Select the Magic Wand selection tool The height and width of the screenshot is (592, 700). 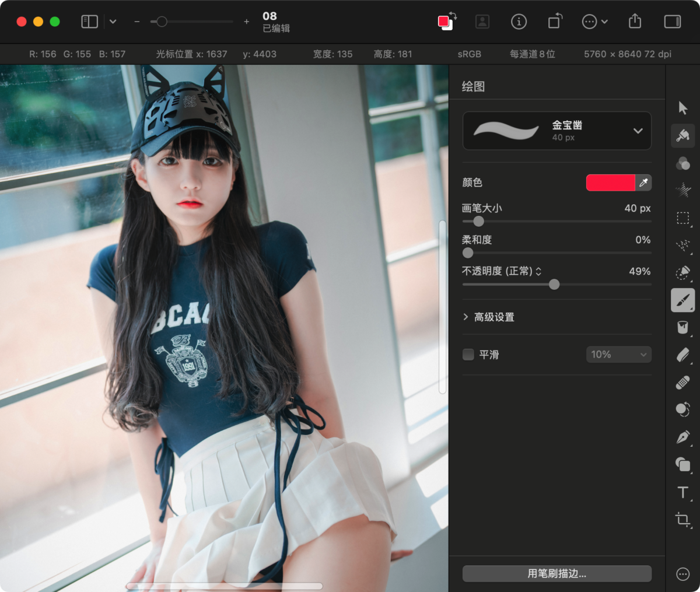(x=683, y=246)
